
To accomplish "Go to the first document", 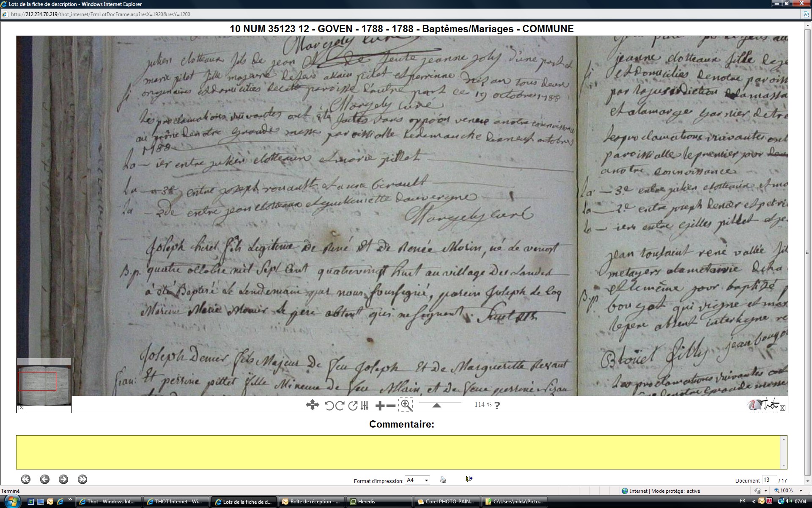I will tap(26, 479).
